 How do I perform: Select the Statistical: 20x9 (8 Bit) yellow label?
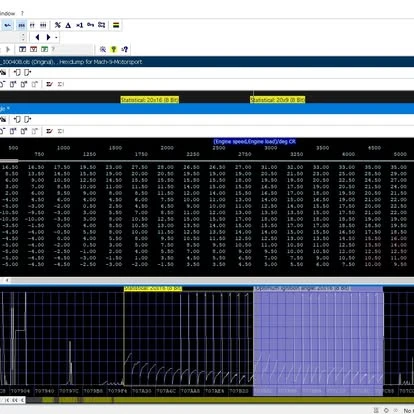[x=277, y=100]
